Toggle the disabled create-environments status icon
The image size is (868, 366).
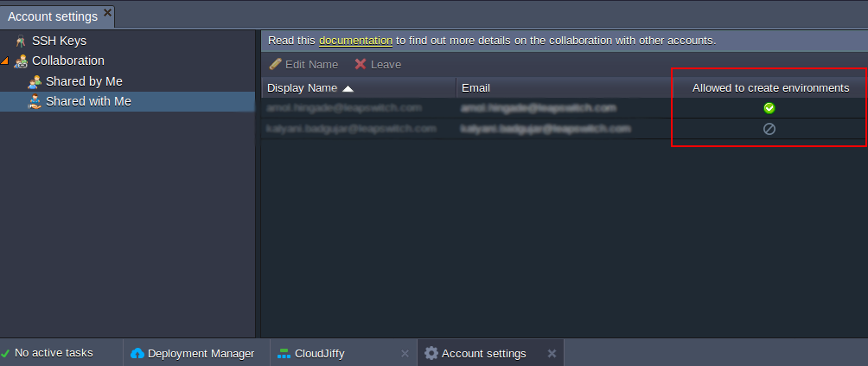(x=769, y=129)
